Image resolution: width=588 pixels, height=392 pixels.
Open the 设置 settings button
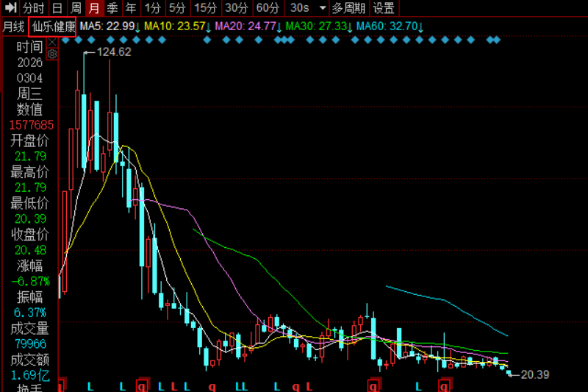pos(384,8)
